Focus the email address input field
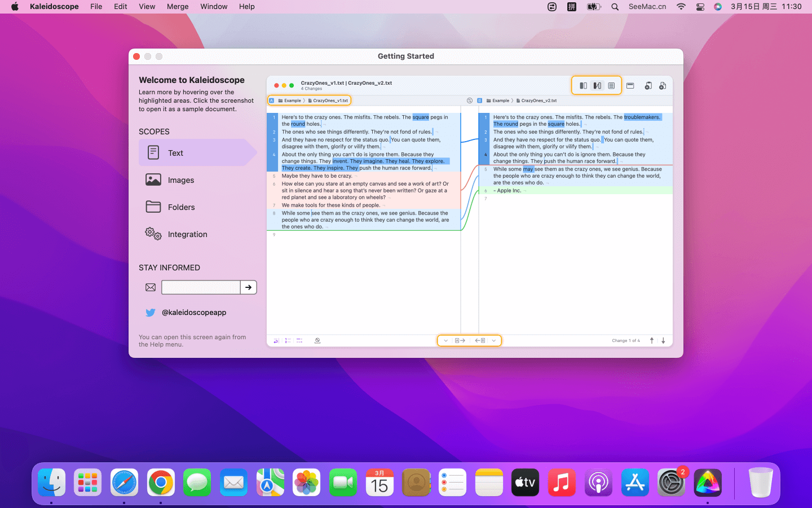 pyautogui.click(x=201, y=287)
